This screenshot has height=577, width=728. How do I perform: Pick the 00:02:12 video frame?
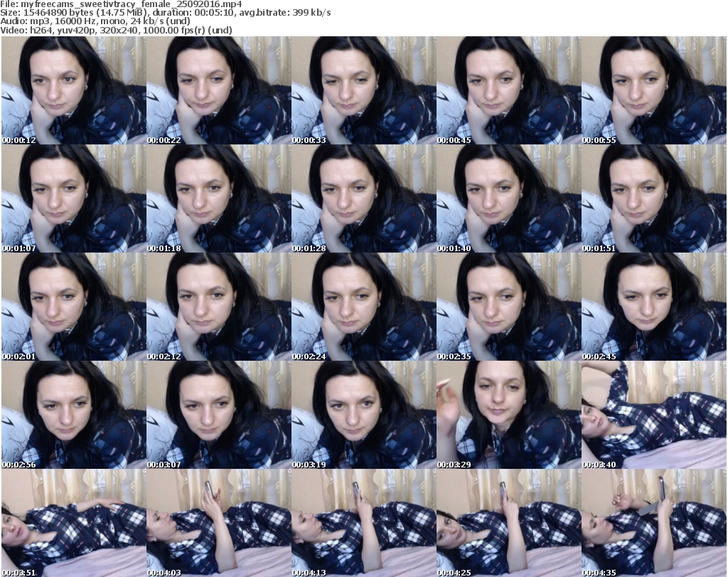coord(219,307)
